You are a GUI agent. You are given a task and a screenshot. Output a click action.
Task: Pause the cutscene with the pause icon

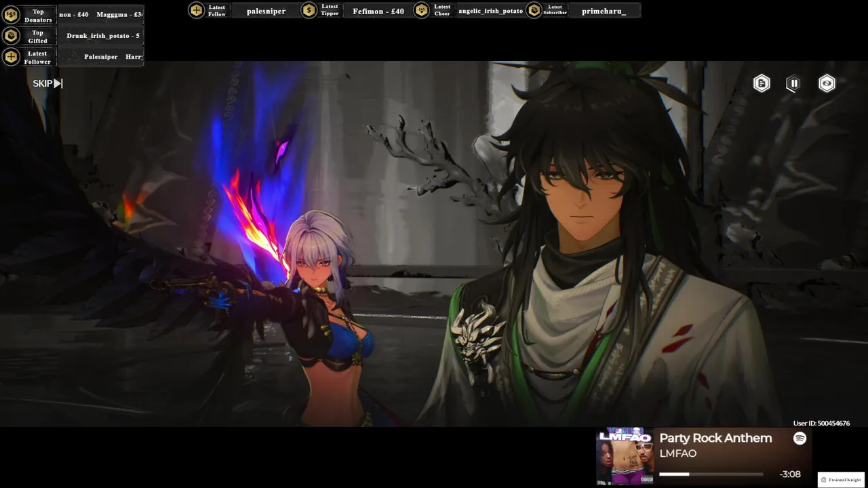click(793, 83)
